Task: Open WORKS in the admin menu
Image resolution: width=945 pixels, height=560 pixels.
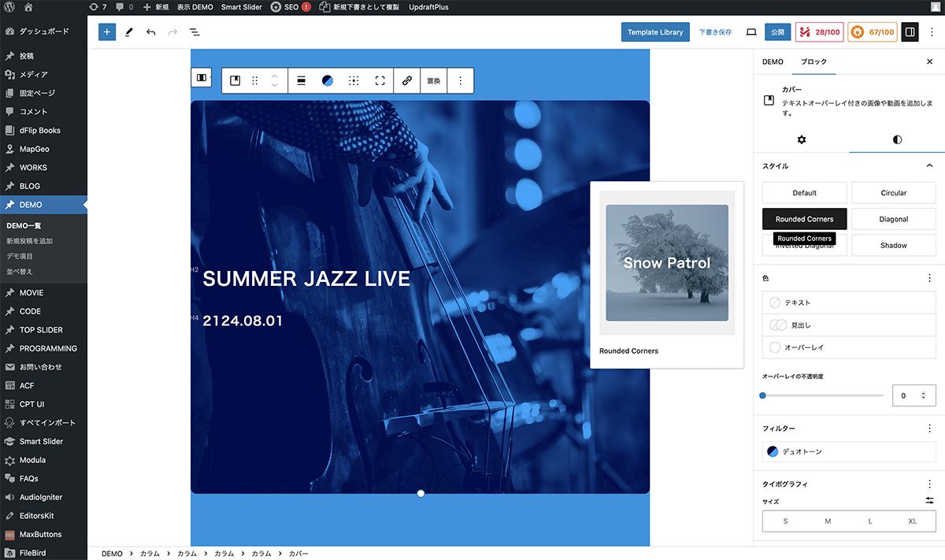Action: tap(33, 168)
